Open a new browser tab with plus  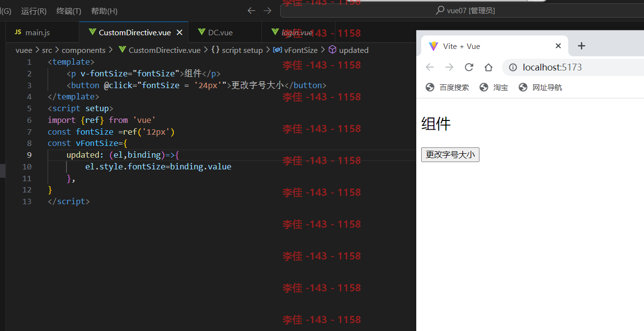pyautogui.click(x=581, y=46)
